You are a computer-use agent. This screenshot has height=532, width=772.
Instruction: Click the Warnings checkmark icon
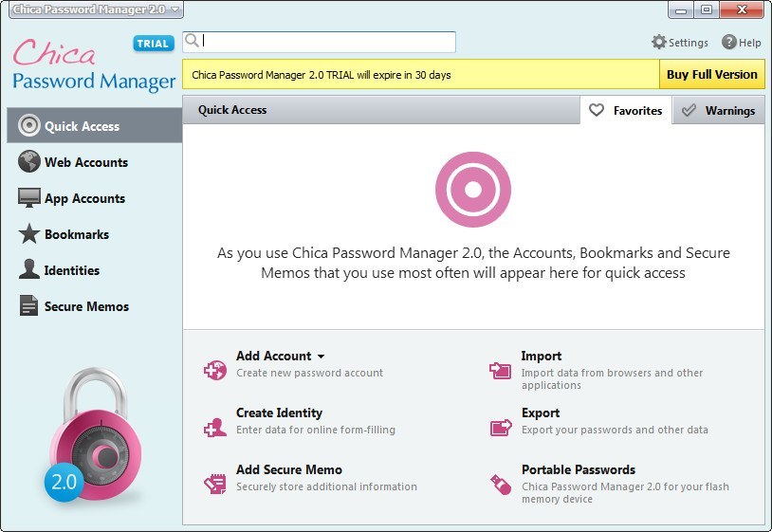click(x=689, y=110)
